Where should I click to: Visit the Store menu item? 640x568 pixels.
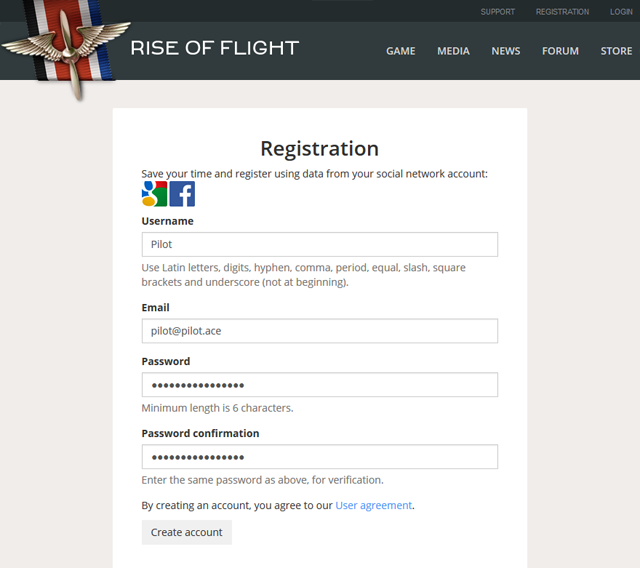click(616, 51)
